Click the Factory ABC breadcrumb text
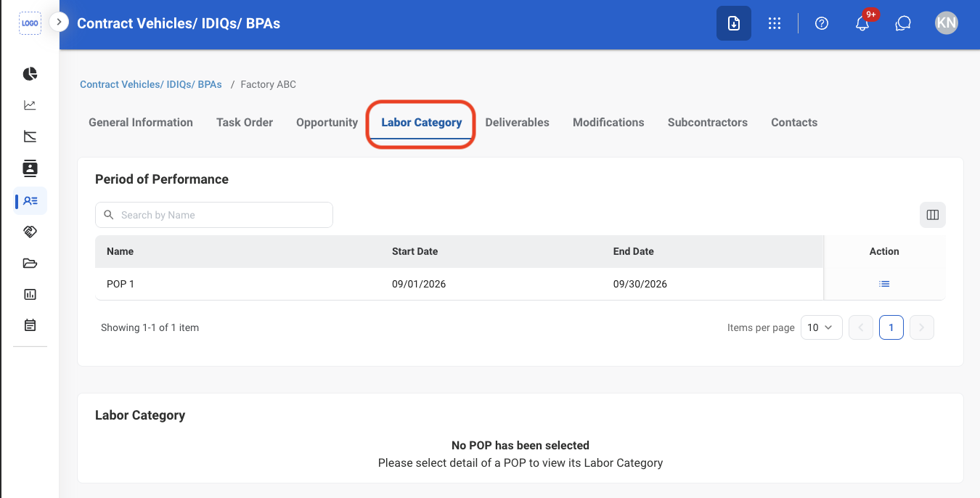 coord(269,84)
